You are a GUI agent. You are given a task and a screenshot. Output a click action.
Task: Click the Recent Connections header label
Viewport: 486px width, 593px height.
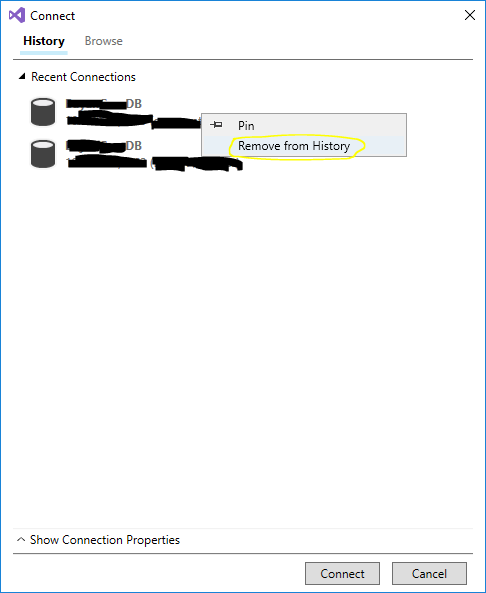point(83,77)
